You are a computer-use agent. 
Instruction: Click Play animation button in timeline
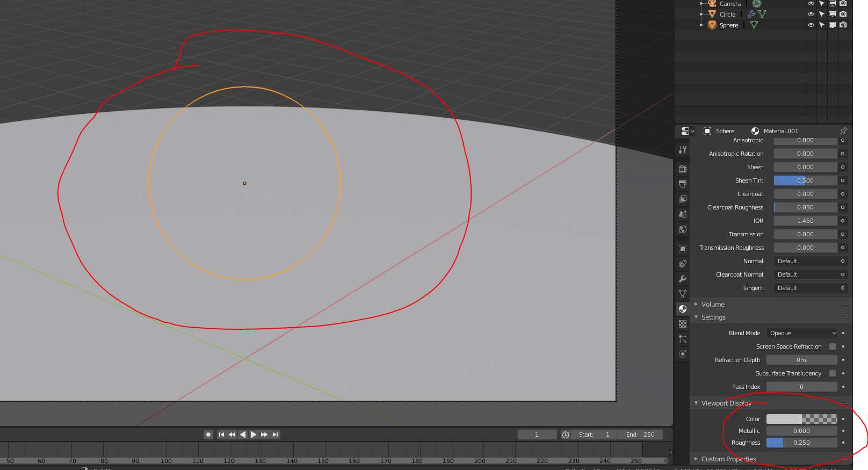click(254, 435)
